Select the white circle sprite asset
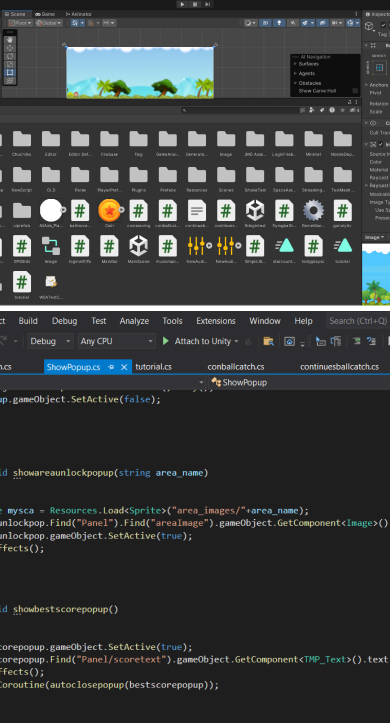 click(x=51, y=211)
